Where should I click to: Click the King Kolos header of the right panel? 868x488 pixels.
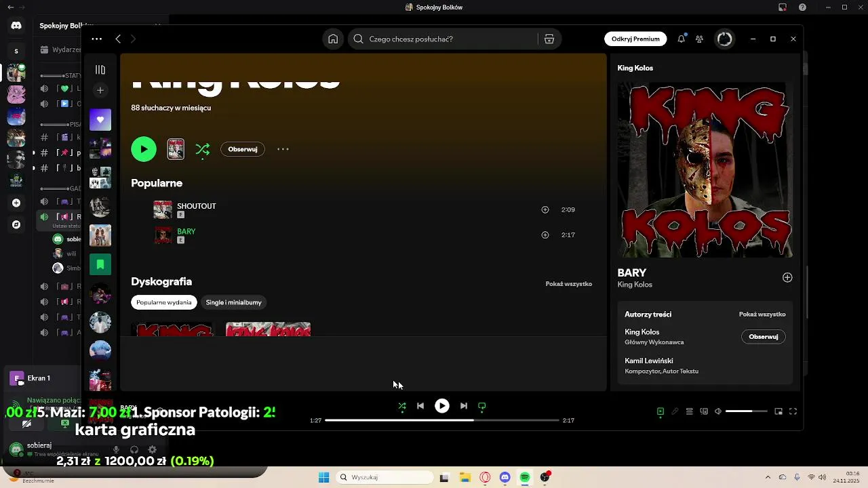[x=635, y=68]
